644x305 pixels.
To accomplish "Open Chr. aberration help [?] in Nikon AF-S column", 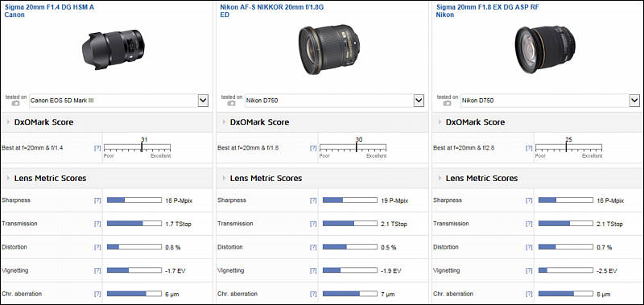I will pos(313,294).
